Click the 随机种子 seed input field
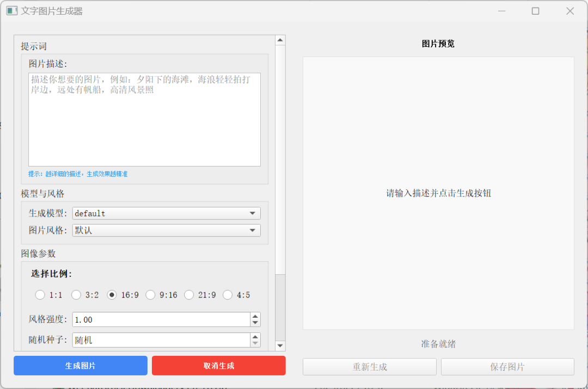Viewport: 588px width, 389px height. click(158, 339)
